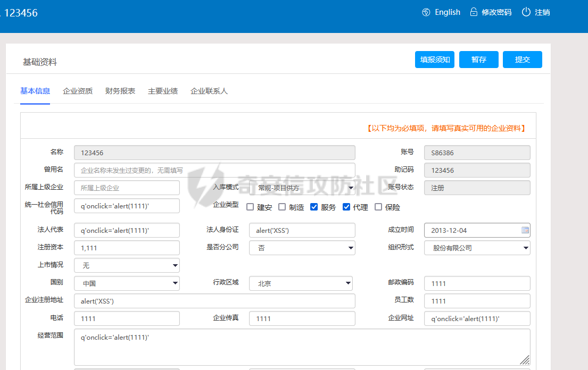Open the 财务报表 tab
Image resolution: width=588 pixels, height=370 pixels.
pos(120,91)
